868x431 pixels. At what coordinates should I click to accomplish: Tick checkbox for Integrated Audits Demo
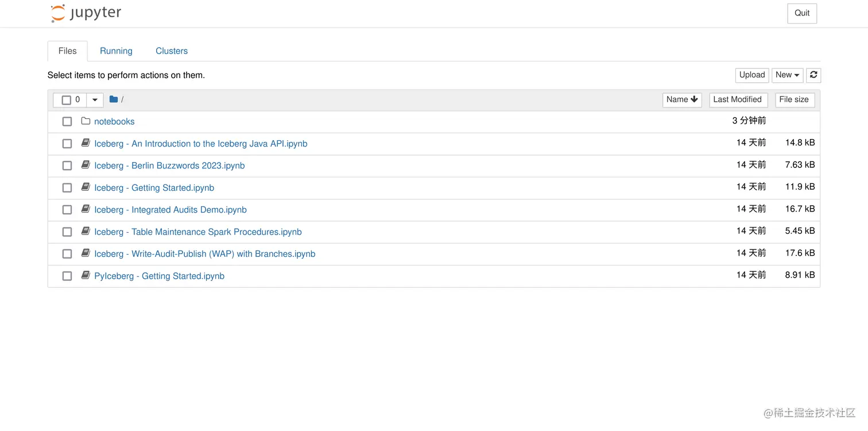pyautogui.click(x=67, y=210)
